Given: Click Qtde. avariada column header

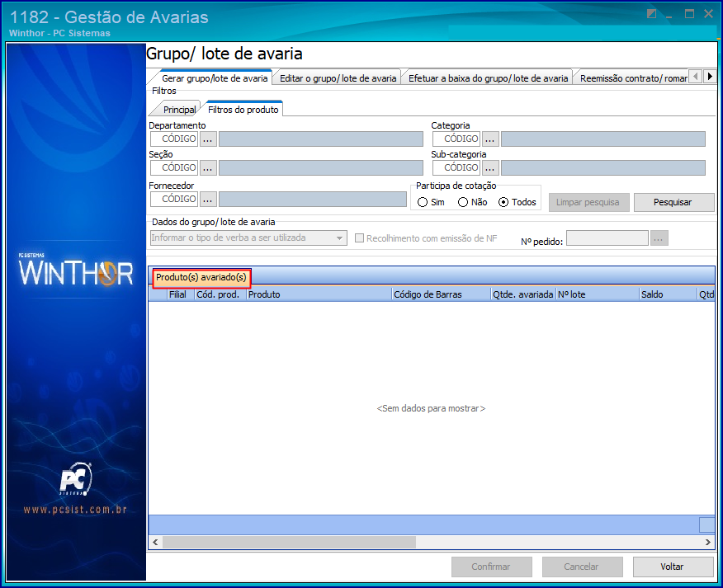Looking at the screenshot, I should (523, 294).
